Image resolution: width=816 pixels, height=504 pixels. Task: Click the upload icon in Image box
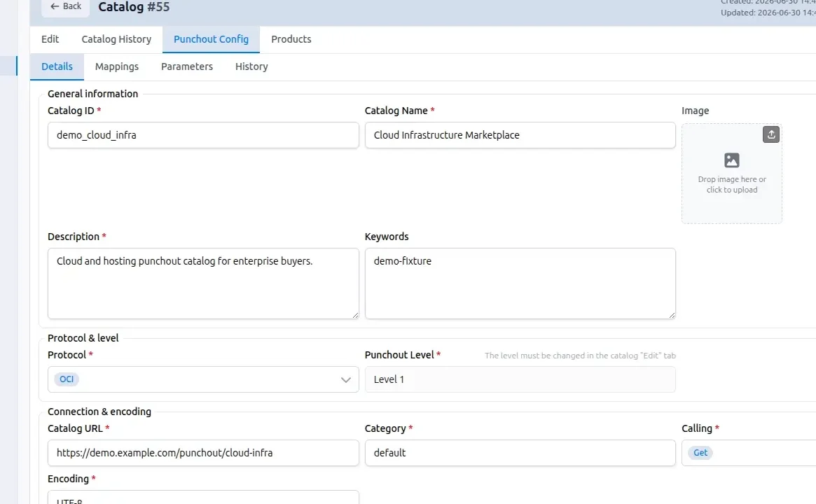[x=770, y=134]
